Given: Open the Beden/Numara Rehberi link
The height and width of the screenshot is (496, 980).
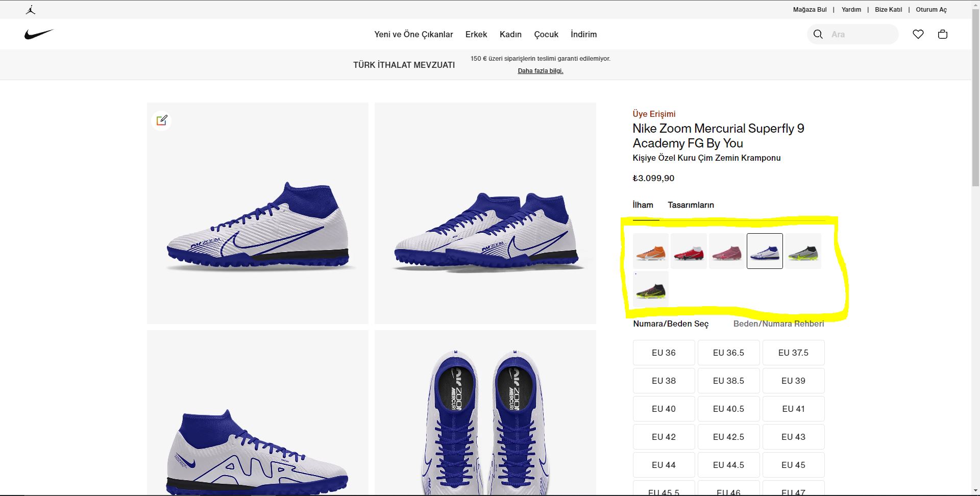Looking at the screenshot, I should tap(778, 324).
